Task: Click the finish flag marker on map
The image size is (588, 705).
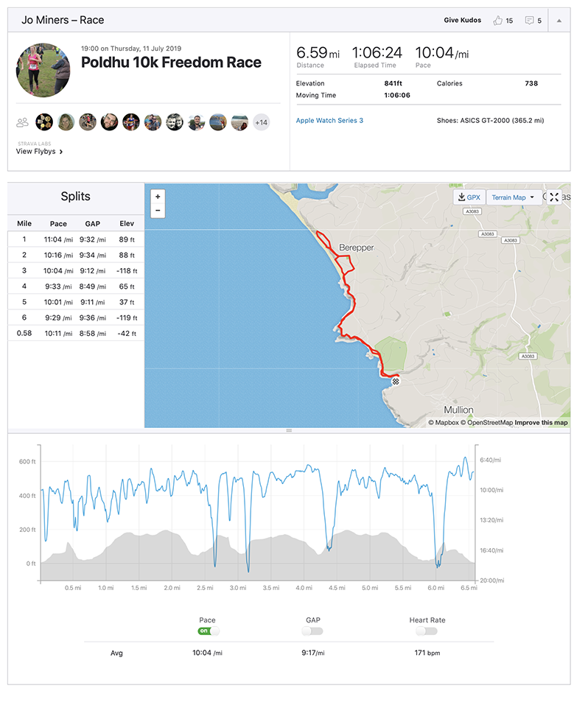Action: tap(396, 381)
